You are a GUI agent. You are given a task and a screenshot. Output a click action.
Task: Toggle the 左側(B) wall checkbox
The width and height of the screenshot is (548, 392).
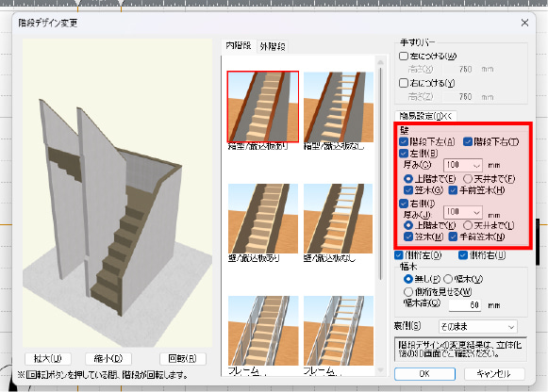pyautogui.click(x=404, y=154)
